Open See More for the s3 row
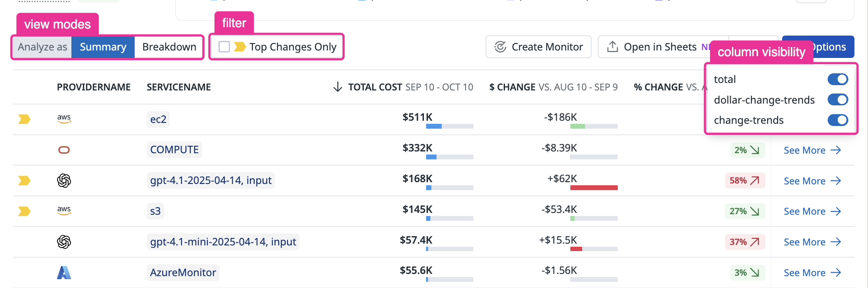The width and height of the screenshot is (868, 288). tap(812, 212)
